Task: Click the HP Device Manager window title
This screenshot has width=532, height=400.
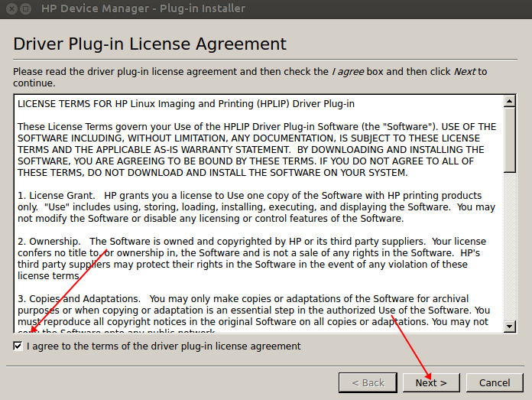Action: tap(143, 8)
